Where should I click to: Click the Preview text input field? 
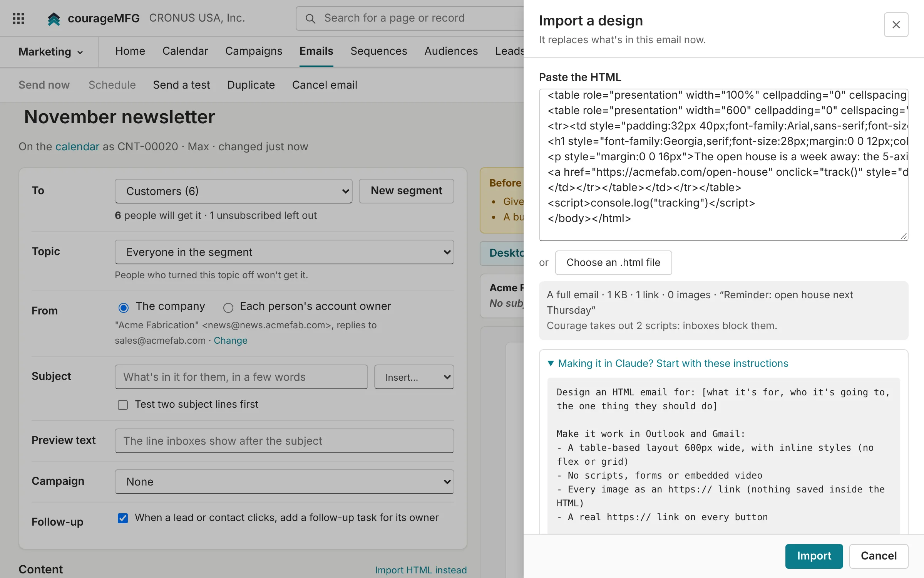pos(284,441)
